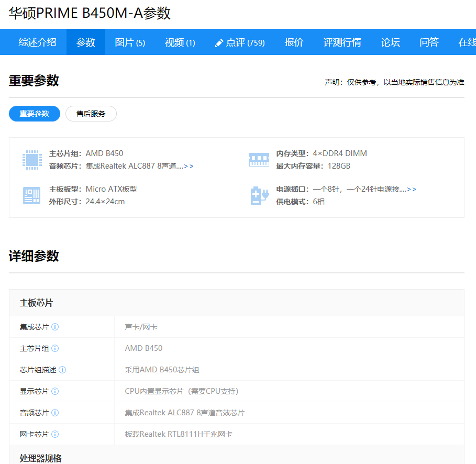This screenshot has height=464, width=476.
Task: Click the motherboard icon beside 主板板型
Action: click(x=31, y=195)
